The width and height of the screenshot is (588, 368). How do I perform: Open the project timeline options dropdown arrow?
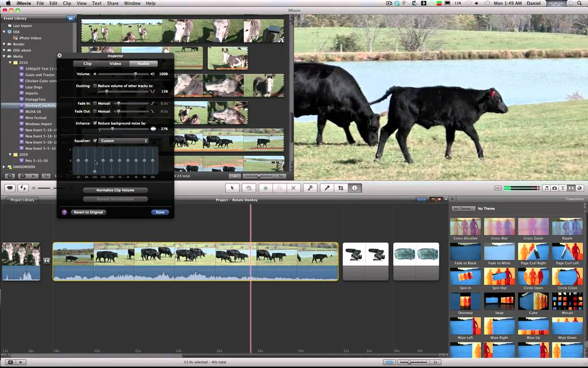pos(446,199)
